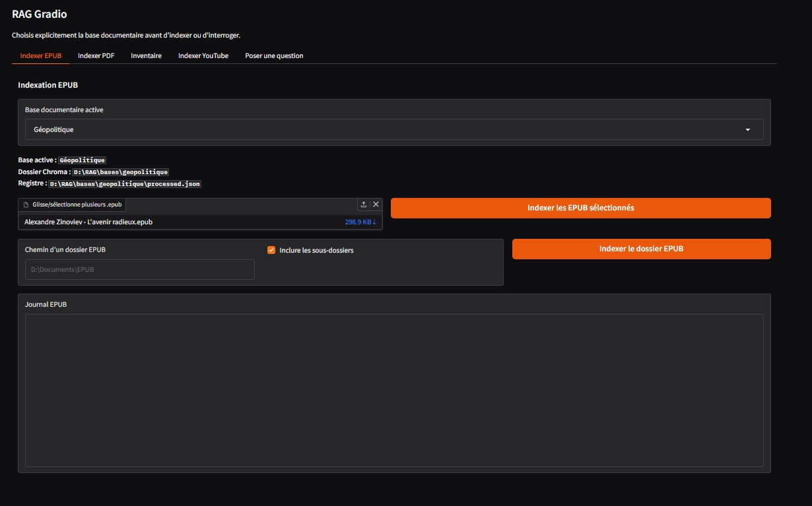Click the 'Inclure les sous-dossiers' label text

click(x=316, y=250)
